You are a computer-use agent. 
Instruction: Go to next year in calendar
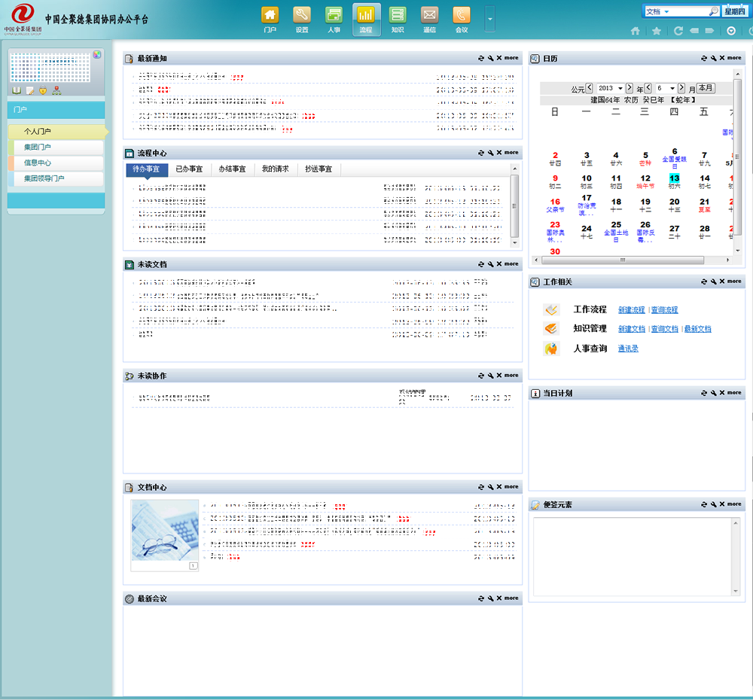pyautogui.click(x=629, y=88)
